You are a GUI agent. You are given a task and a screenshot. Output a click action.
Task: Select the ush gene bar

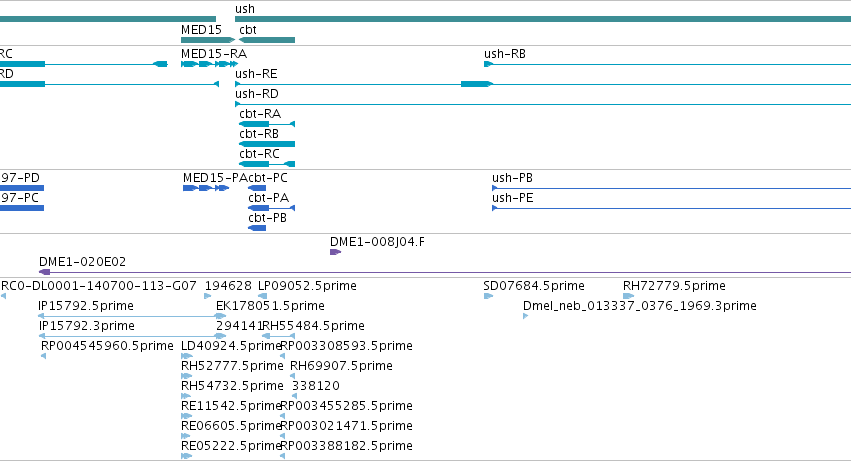tap(543, 19)
